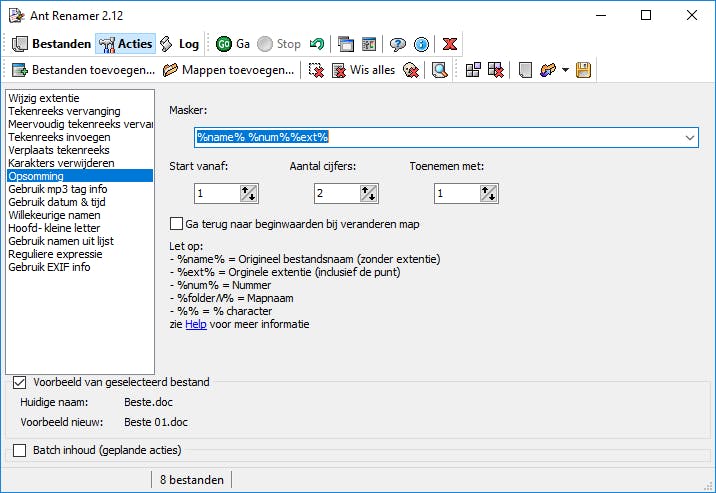Select Gebruik mp3 tag info action
The image size is (716, 493).
[x=80, y=189]
